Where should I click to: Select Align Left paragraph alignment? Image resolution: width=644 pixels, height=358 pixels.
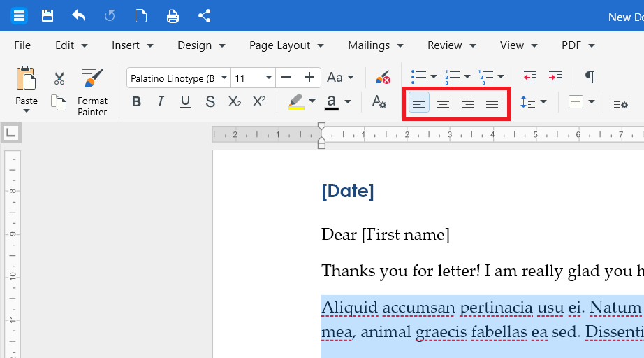click(x=418, y=101)
